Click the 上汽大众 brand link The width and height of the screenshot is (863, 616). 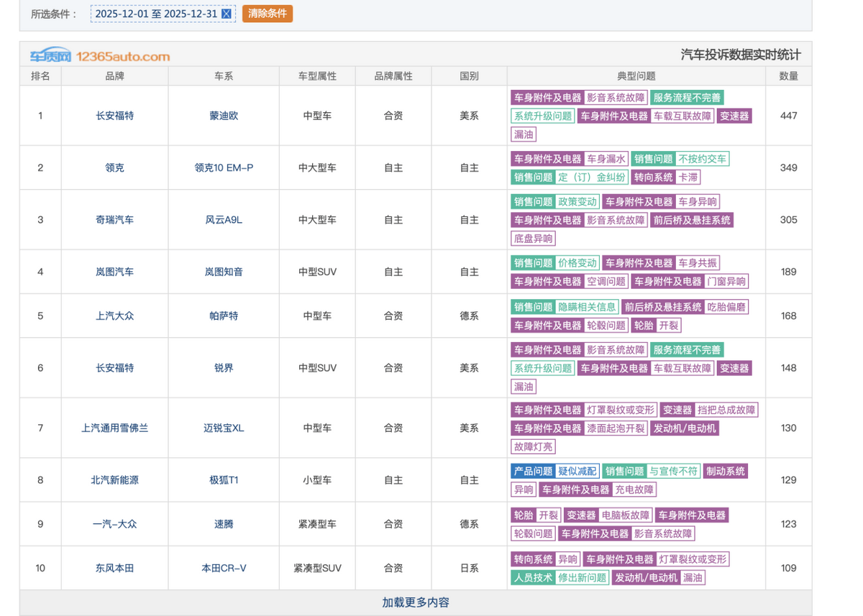[x=114, y=316]
